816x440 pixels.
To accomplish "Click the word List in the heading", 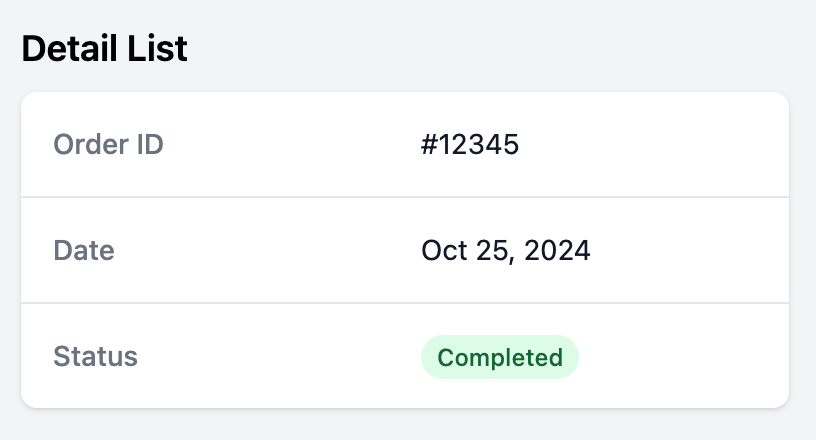I will [157, 48].
